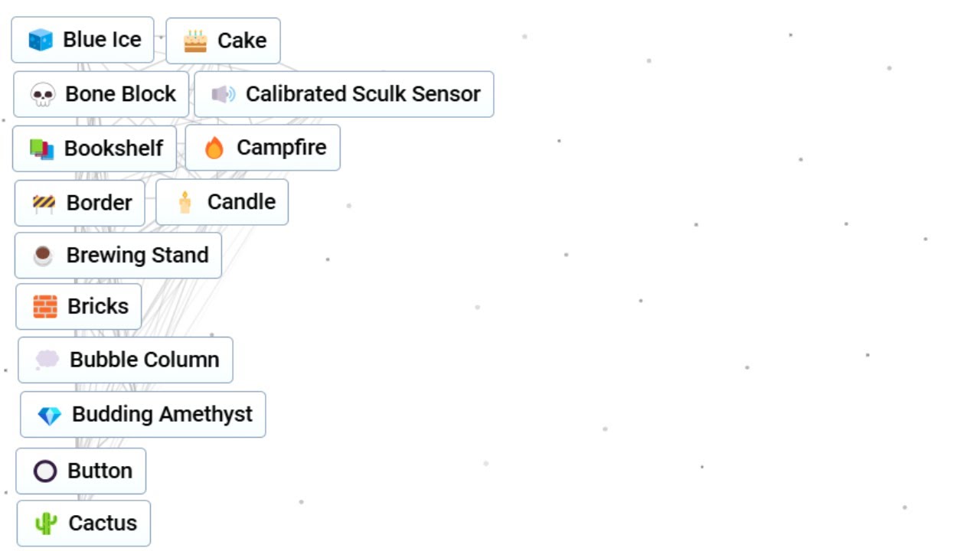The height and width of the screenshot is (551, 980).
Task: Click the Blue Ice text label
Action: (102, 40)
